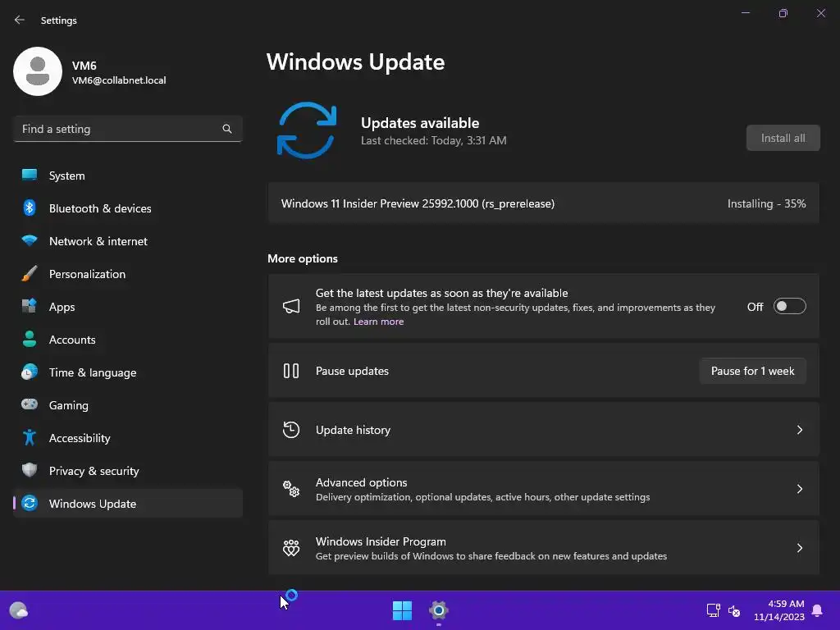The width and height of the screenshot is (840, 630).
Task: Click the pause bars icon
Action: coord(291,371)
